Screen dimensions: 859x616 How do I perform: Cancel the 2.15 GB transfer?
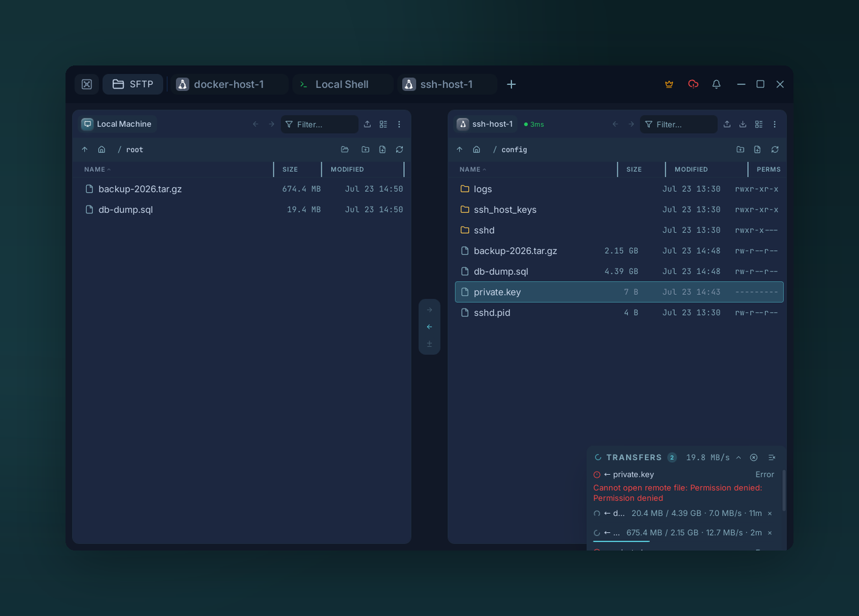(x=770, y=533)
